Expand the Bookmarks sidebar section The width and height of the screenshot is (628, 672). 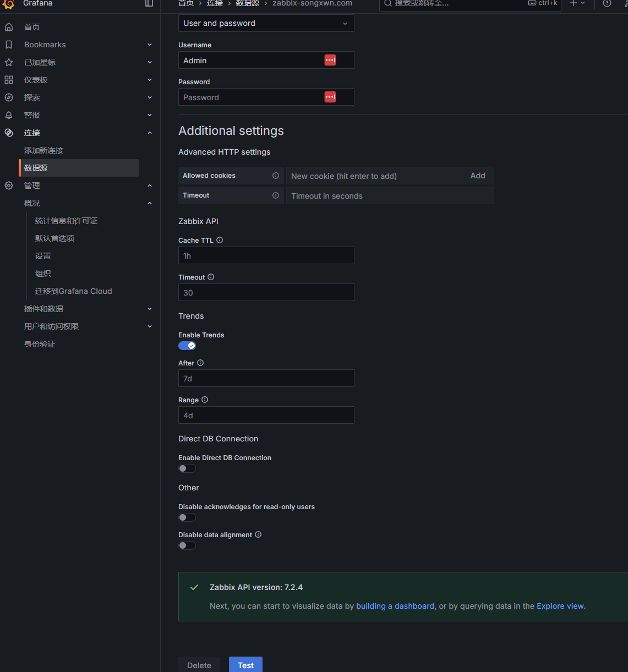[x=150, y=45]
